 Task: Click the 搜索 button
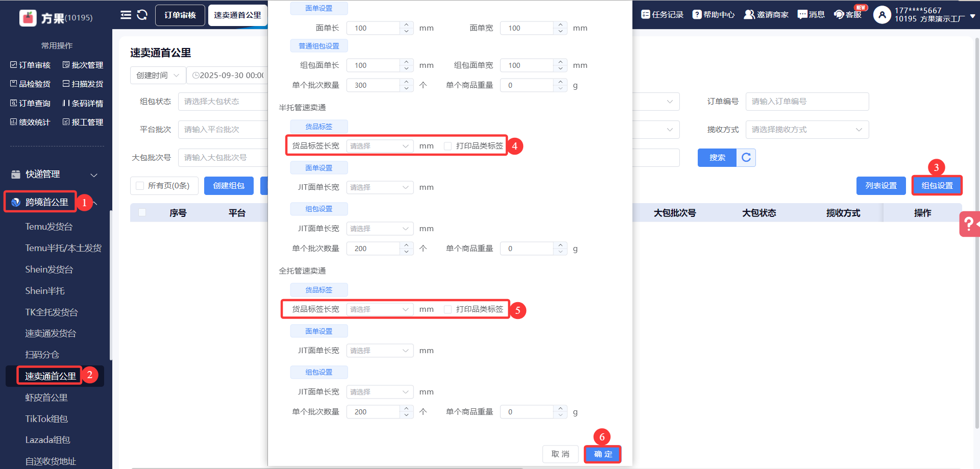pos(717,158)
